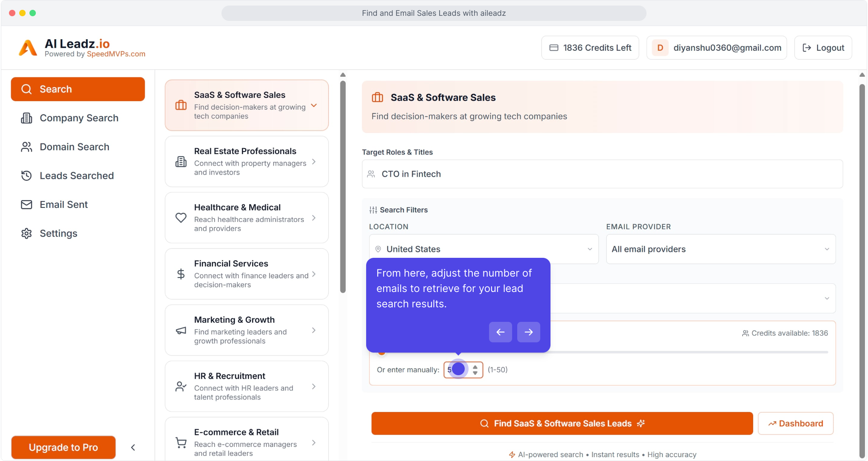
Task: Click the shopping cart E-commerce icon
Action: point(181,443)
